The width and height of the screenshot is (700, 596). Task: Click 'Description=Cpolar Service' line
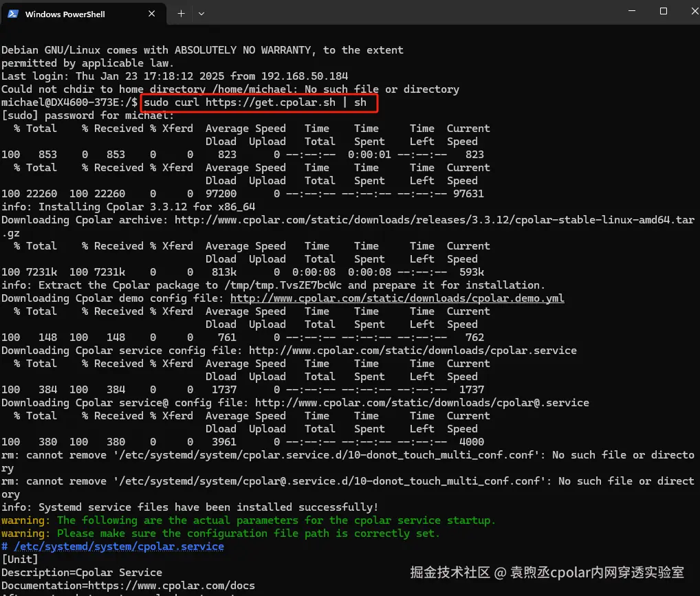(82, 573)
